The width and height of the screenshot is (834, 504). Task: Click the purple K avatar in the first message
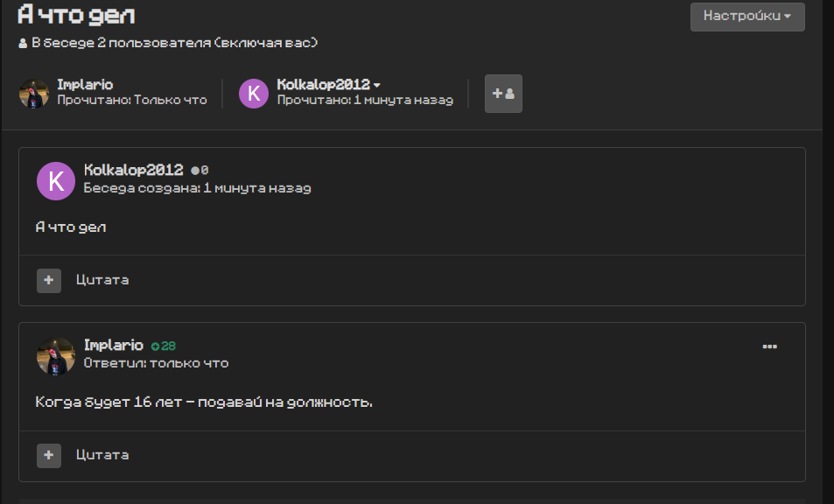pos(56,181)
